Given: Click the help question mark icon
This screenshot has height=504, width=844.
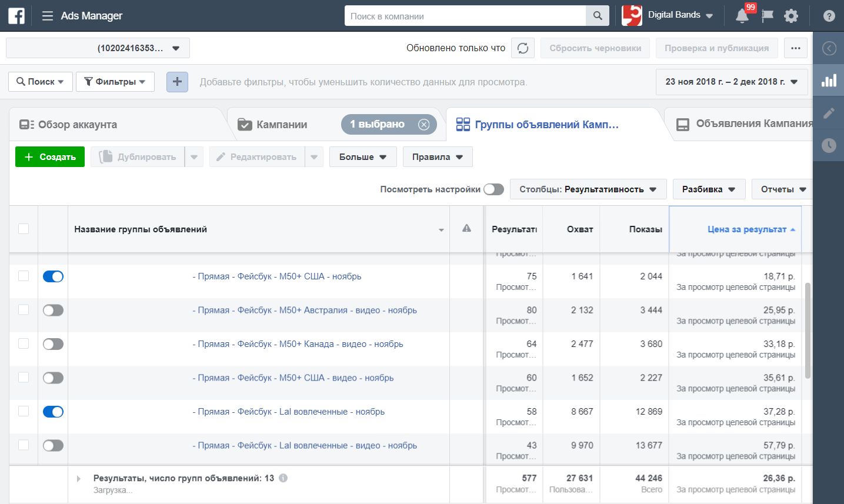Looking at the screenshot, I should 829,16.
